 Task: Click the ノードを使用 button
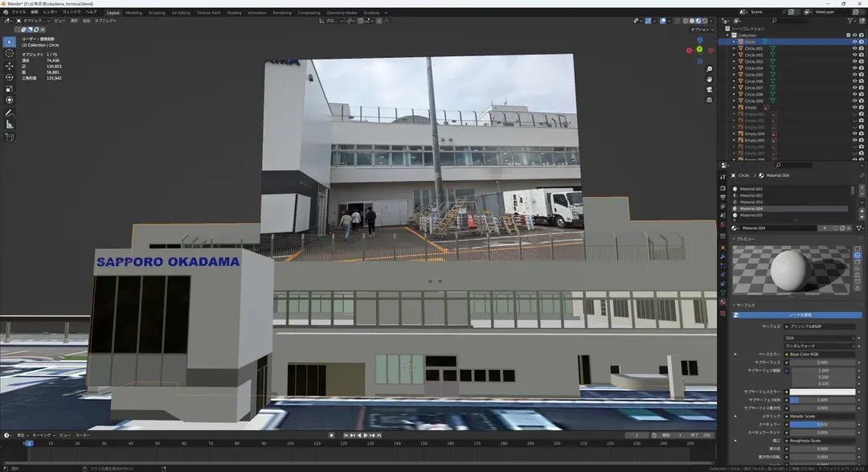click(797, 314)
